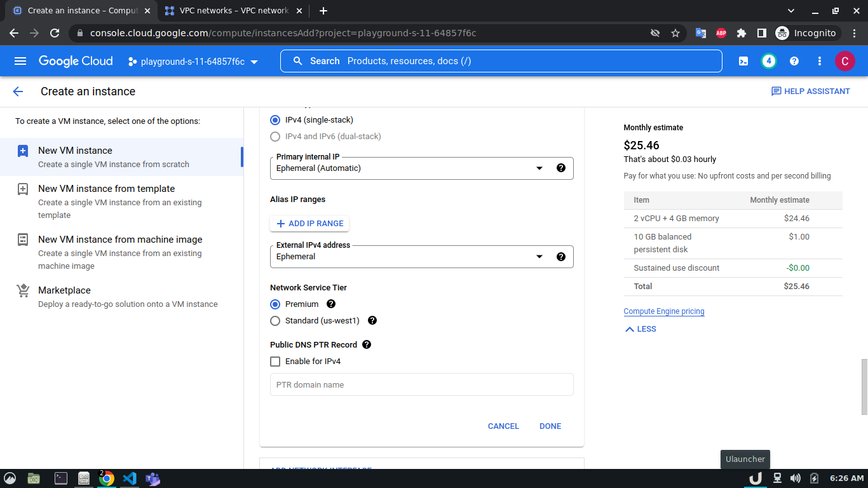Screen dimensions: 868x488
Task: Focus the Search products, resources, docs box
Action: pos(502,61)
